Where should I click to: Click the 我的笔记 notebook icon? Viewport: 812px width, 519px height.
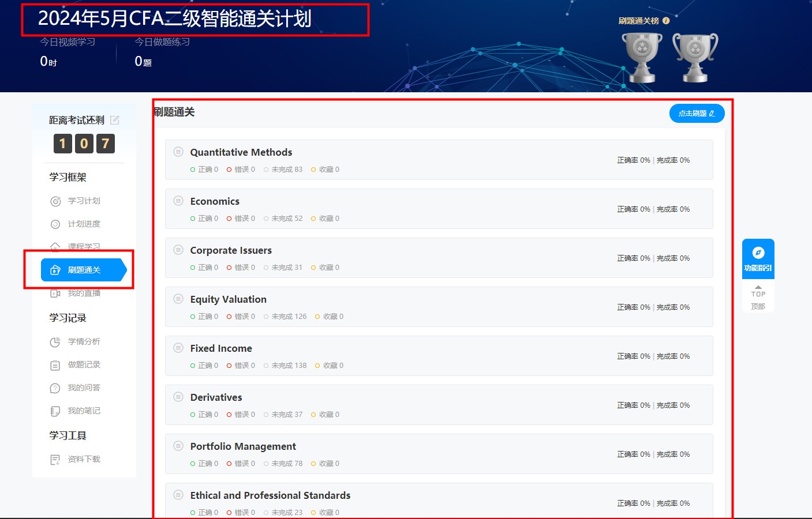55,411
